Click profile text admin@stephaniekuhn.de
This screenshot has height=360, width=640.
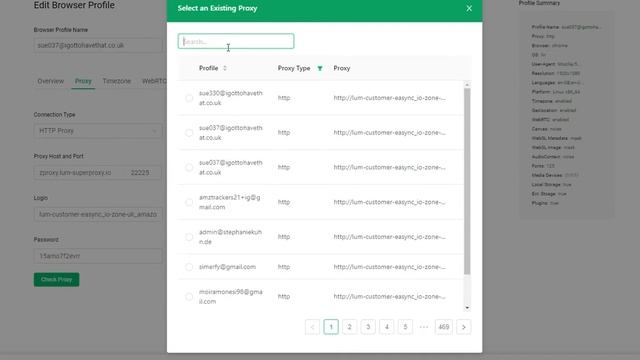(x=230, y=237)
